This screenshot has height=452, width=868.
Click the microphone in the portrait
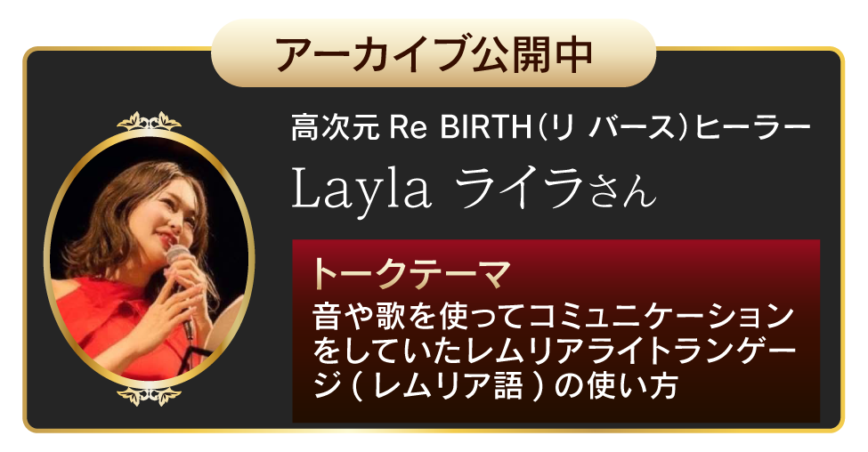pos(181,282)
